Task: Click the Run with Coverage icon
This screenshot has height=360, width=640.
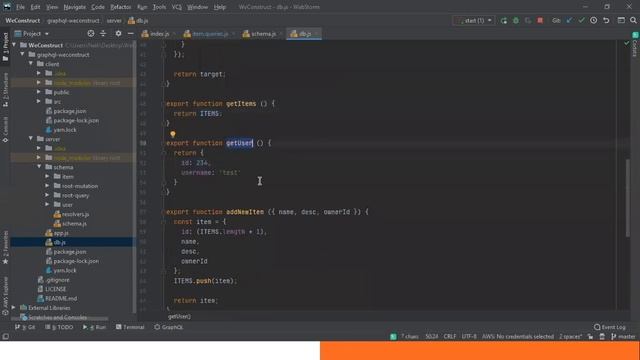Action: pyautogui.click(x=528, y=20)
